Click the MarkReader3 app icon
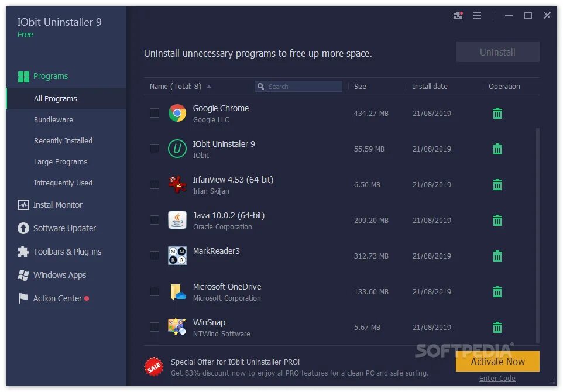Screen dimensions: 563x392 pyautogui.click(x=177, y=256)
